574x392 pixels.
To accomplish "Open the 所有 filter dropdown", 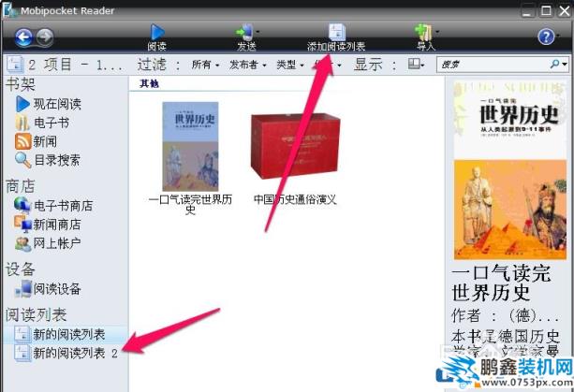I will tap(205, 65).
